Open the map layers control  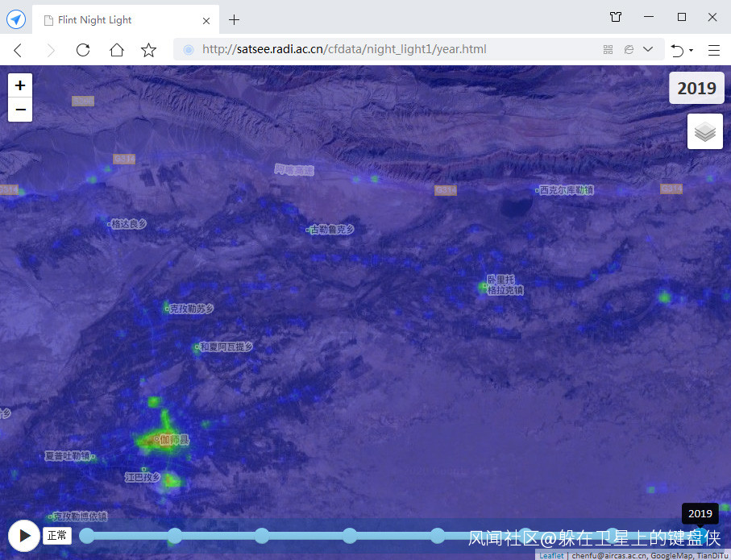click(704, 131)
